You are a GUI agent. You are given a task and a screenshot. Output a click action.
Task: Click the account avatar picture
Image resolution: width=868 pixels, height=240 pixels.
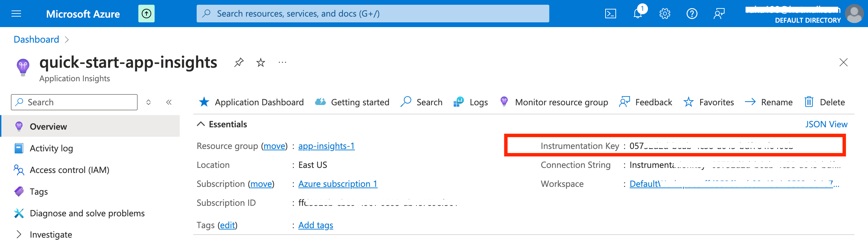point(854,14)
